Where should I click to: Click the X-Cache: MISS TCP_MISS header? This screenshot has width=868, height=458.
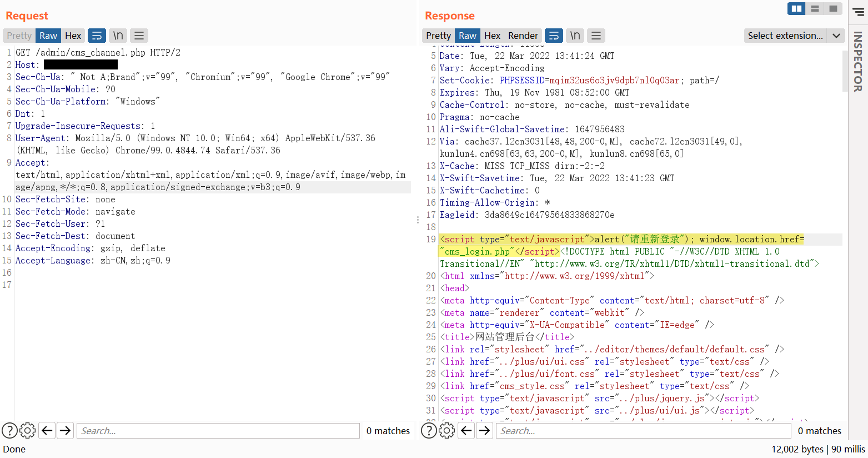pyautogui.click(x=522, y=166)
